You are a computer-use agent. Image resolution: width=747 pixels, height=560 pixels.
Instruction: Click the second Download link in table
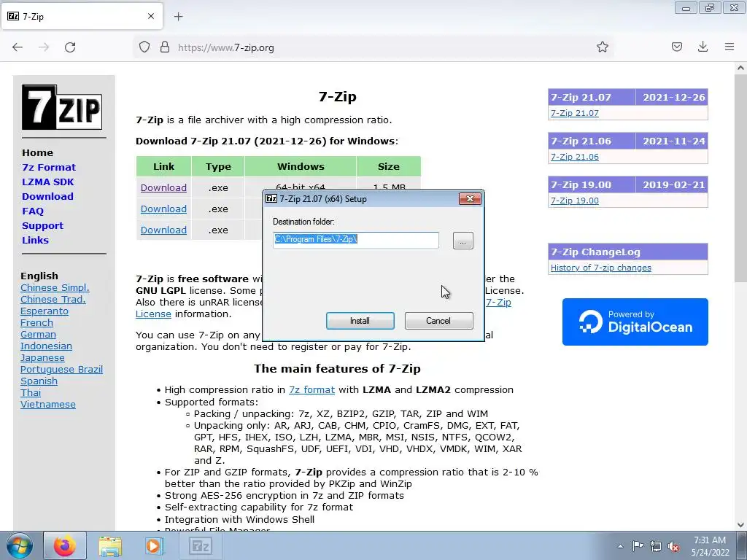163,209
